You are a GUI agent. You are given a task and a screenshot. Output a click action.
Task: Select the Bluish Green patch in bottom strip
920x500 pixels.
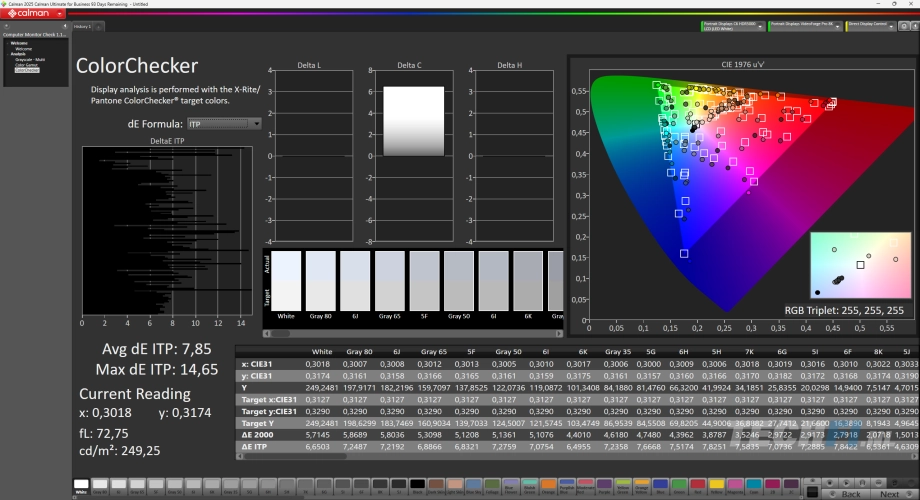pos(529,487)
